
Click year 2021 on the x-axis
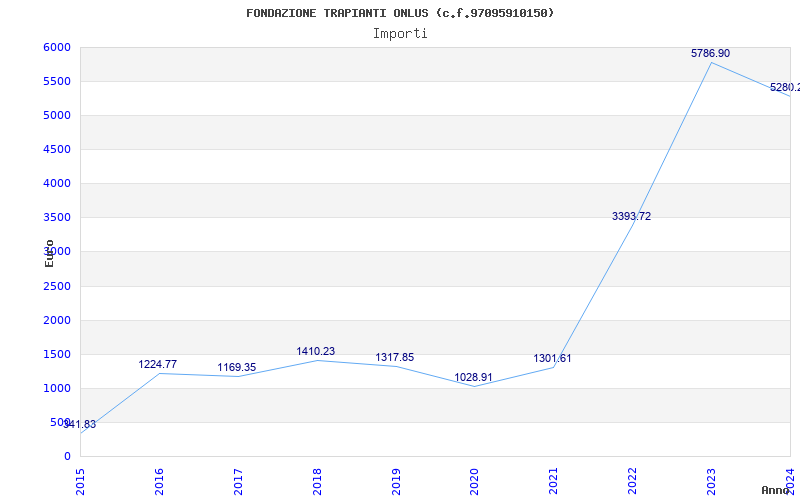(x=554, y=481)
